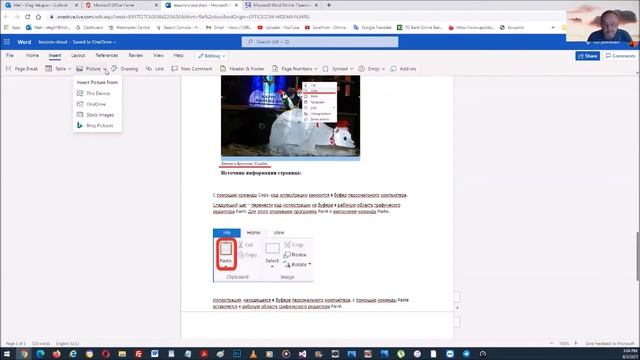Viewport: 640px width, 360px height.
Task: Click the Picture toolbar icon
Action: [x=80, y=69]
